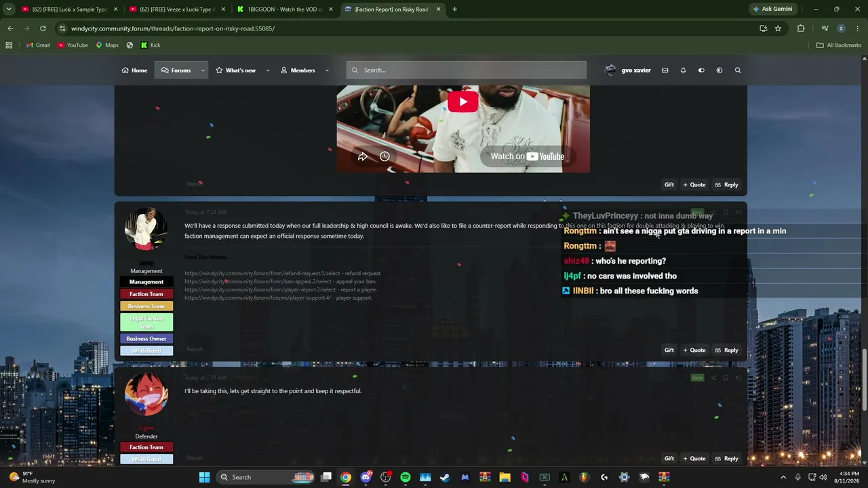
Task: Bookmark this page with the star
Action: pyautogui.click(x=778, y=28)
